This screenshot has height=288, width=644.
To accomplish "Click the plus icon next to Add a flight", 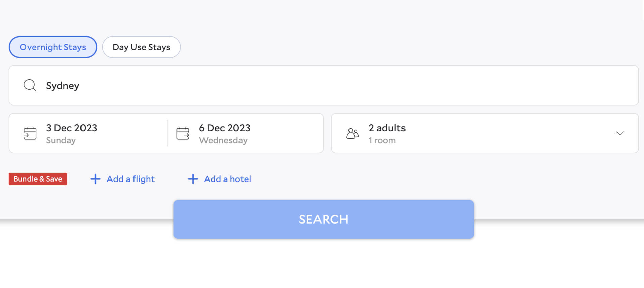I will [x=95, y=179].
